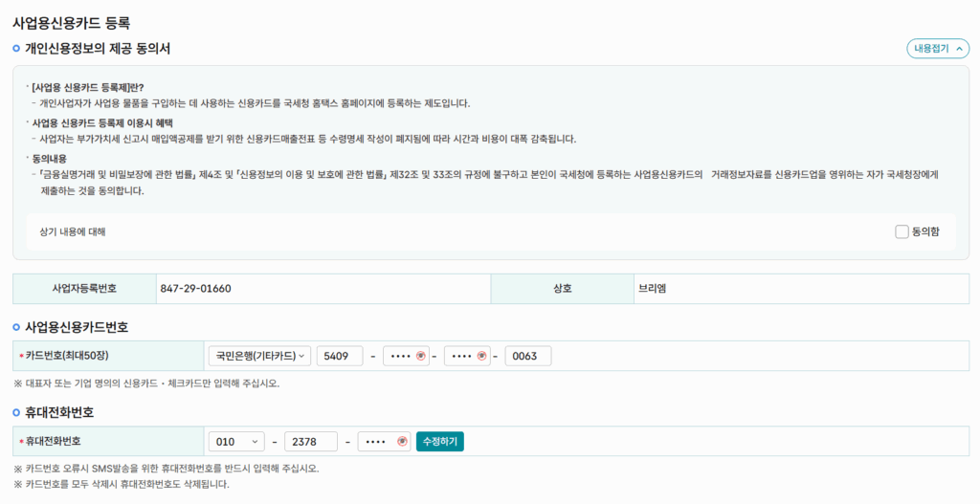Click the note about 대표자 또는 기업 명의 cards
Image resolution: width=980 pixels, height=504 pixels.
point(146,383)
